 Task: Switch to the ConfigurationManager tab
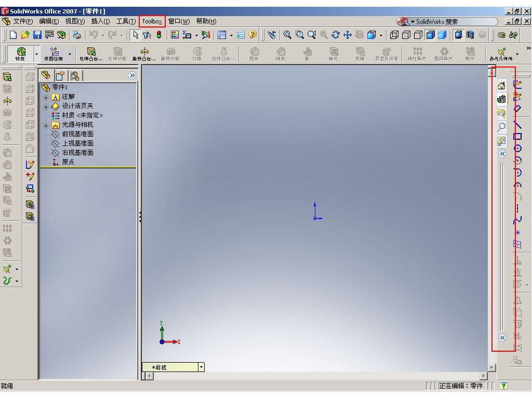click(75, 75)
